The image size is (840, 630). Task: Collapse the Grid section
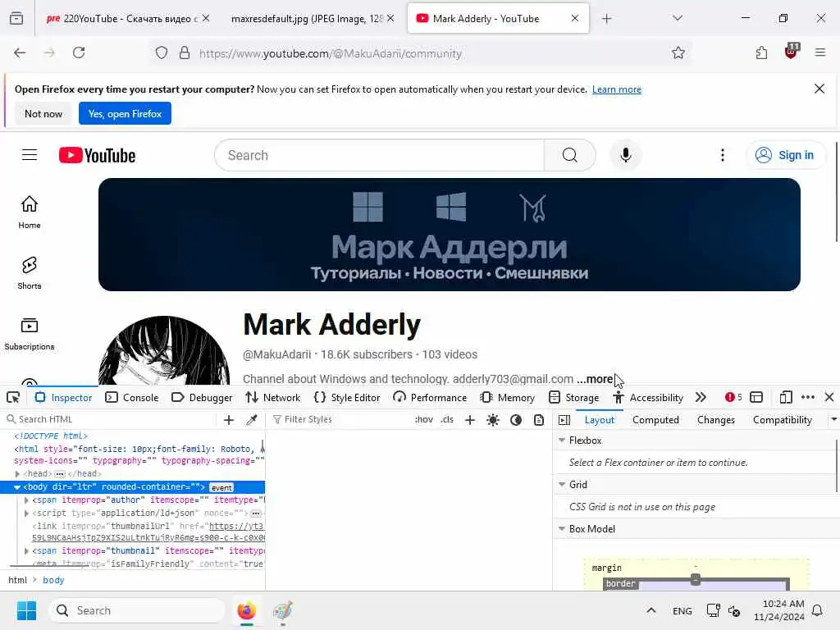(x=562, y=484)
